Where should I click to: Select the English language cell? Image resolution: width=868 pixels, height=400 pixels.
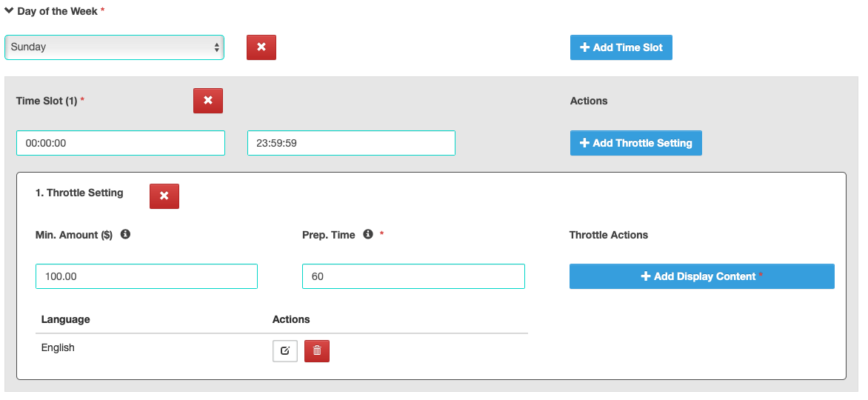point(58,348)
